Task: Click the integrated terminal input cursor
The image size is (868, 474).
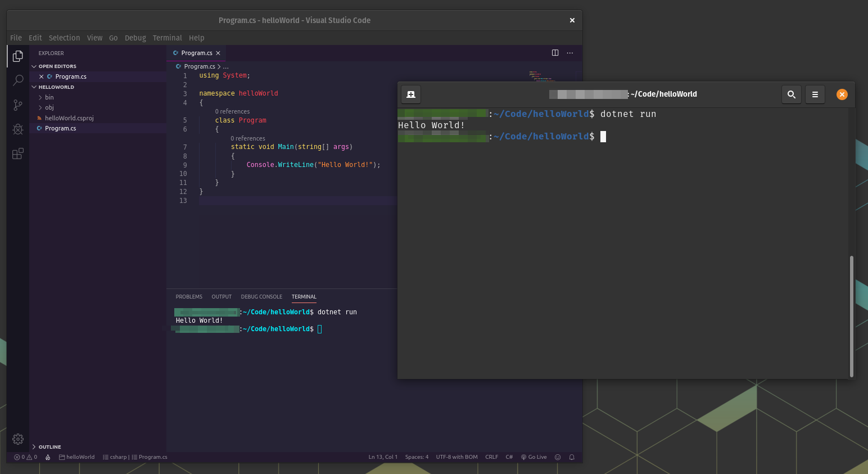Action: pyautogui.click(x=320, y=329)
